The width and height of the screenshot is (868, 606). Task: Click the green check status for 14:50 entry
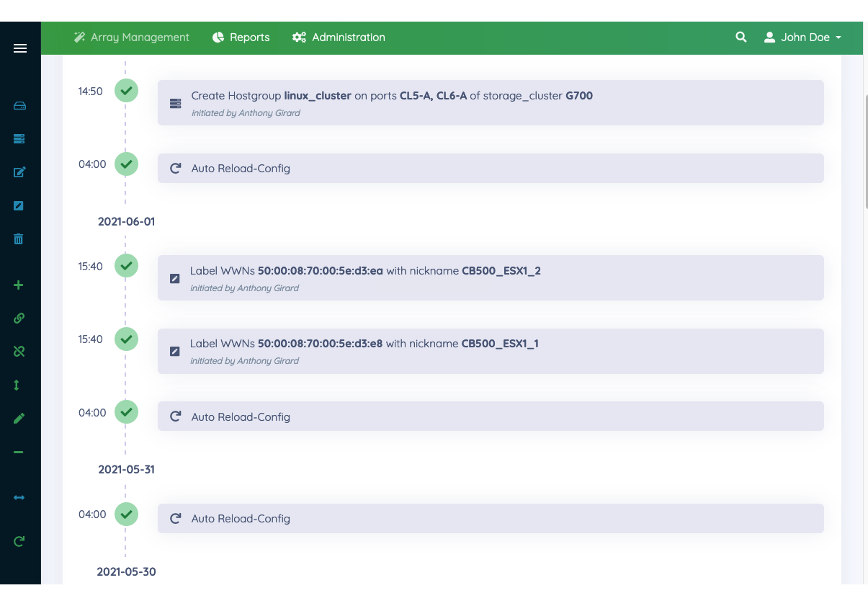(x=127, y=92)
